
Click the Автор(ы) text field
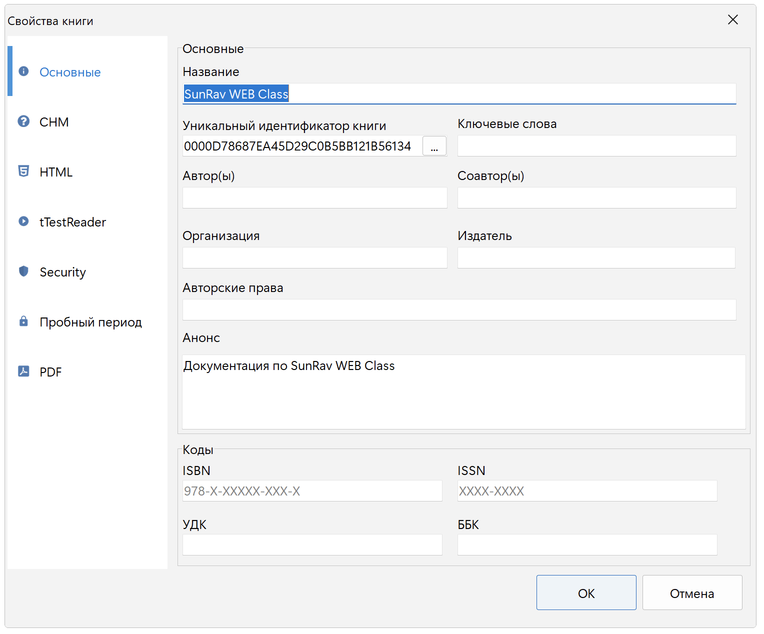tap(315, 198)
